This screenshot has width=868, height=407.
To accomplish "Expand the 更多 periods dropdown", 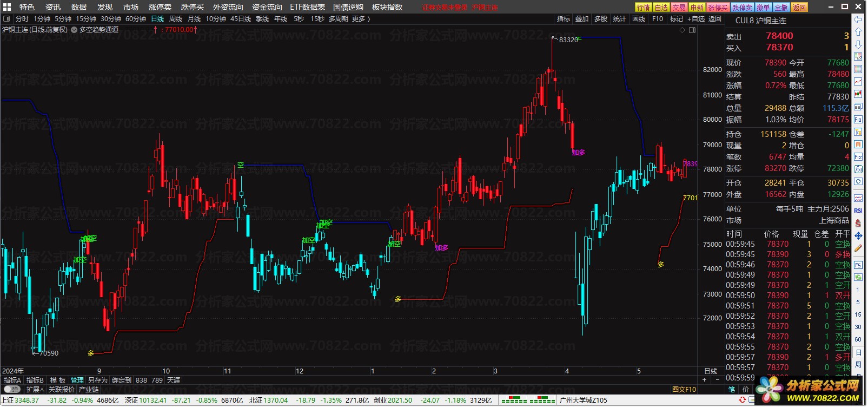I will pos(361,18).
